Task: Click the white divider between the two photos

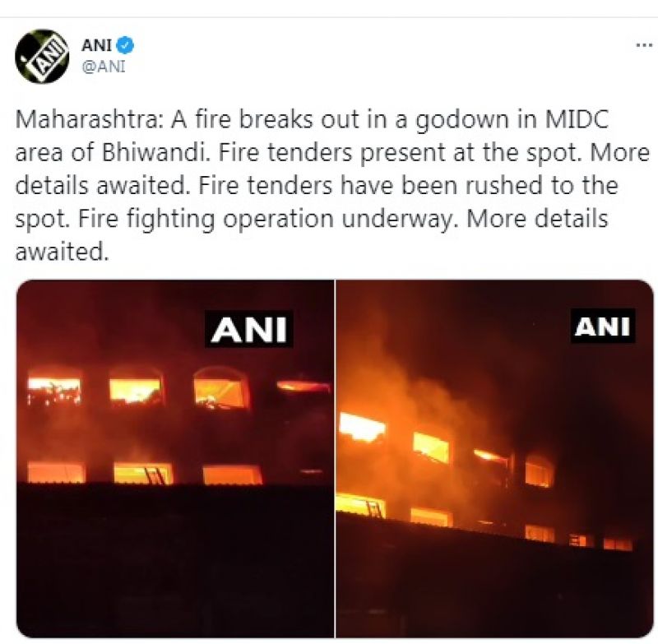Action: point(335,459)
